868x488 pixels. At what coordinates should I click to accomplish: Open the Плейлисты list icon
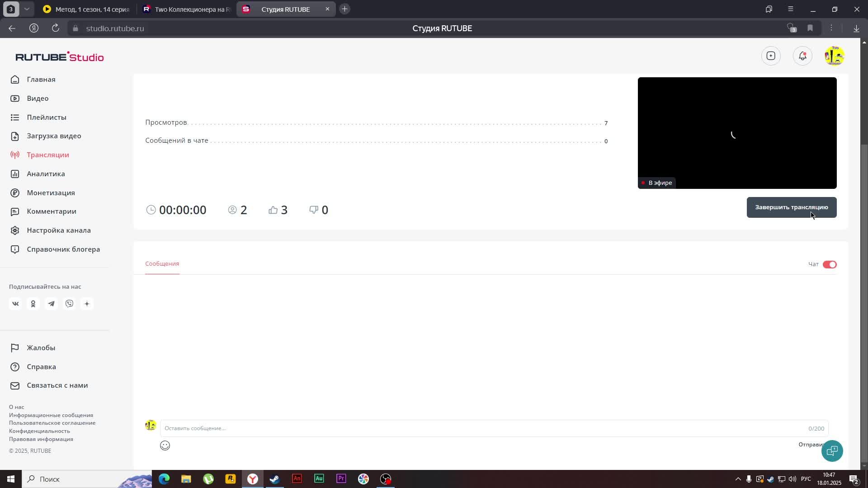tap(15, 117)
